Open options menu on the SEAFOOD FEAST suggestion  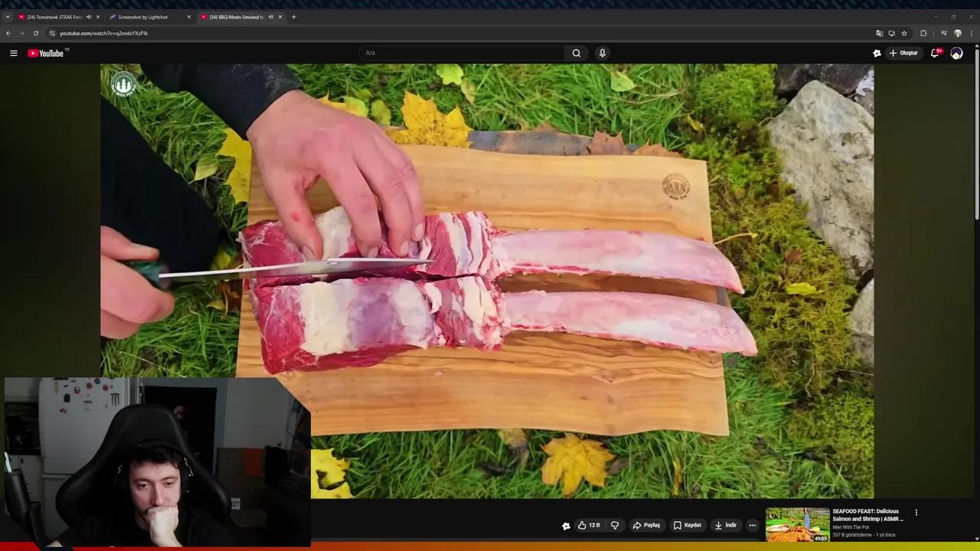(x=916, y=512)
